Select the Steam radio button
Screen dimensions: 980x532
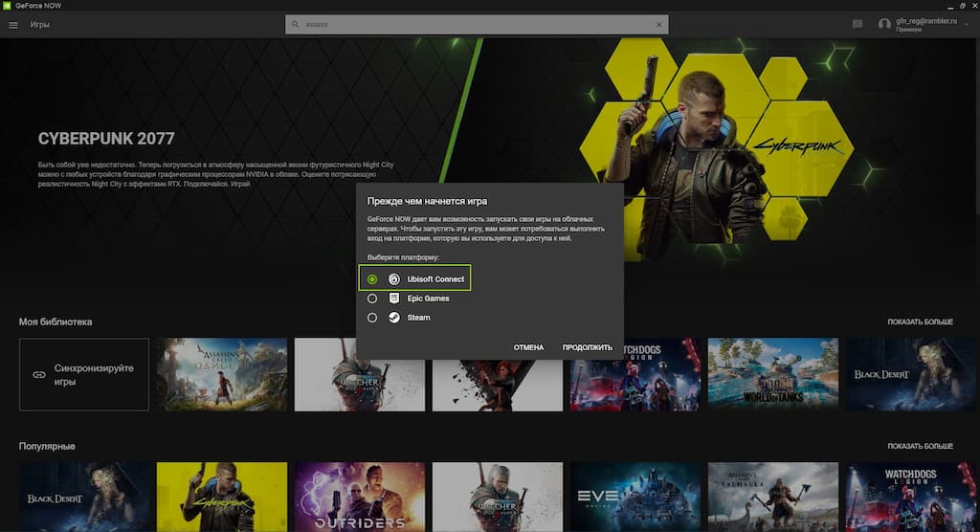pos(372,318)
